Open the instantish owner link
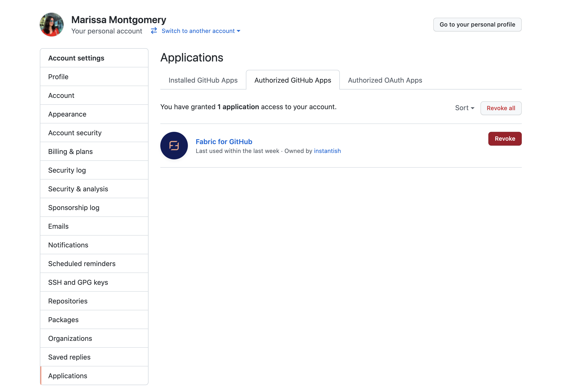The height and width of the screenshot is (392, 568). coord(327,151)
